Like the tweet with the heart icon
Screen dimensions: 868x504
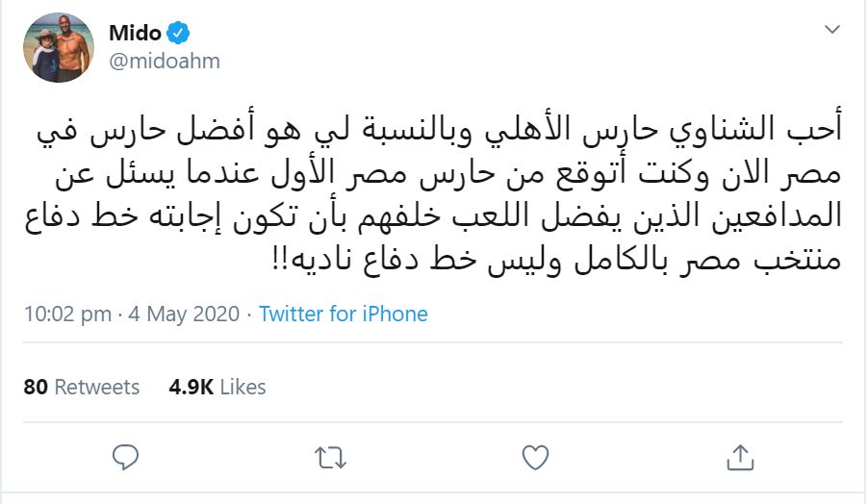[535, 454]
